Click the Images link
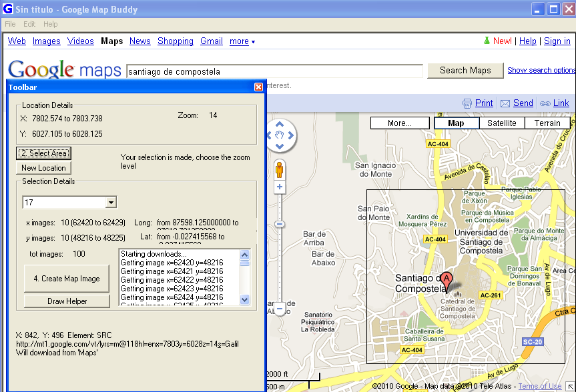 click(46, 41)
